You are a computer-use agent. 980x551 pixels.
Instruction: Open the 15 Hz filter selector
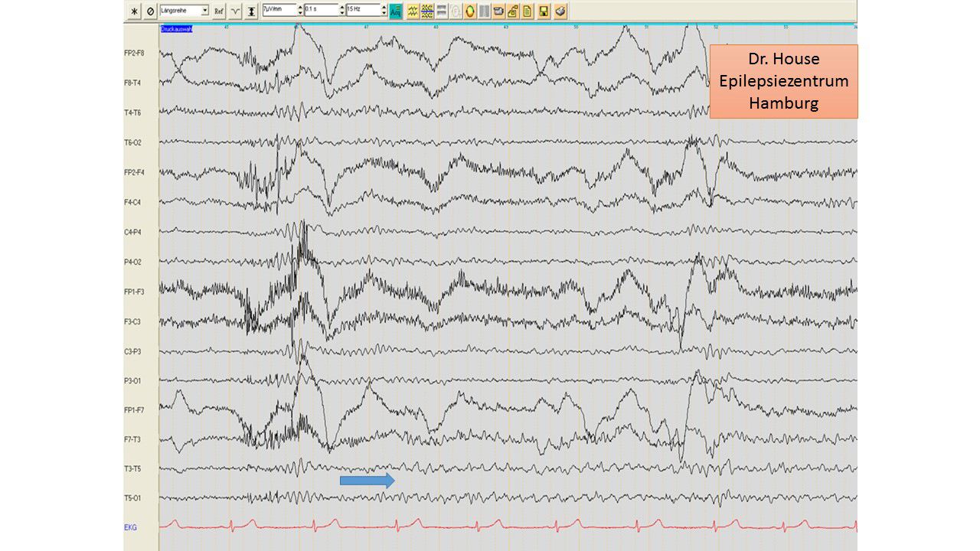pyautogui.click(x=364, y=11)
